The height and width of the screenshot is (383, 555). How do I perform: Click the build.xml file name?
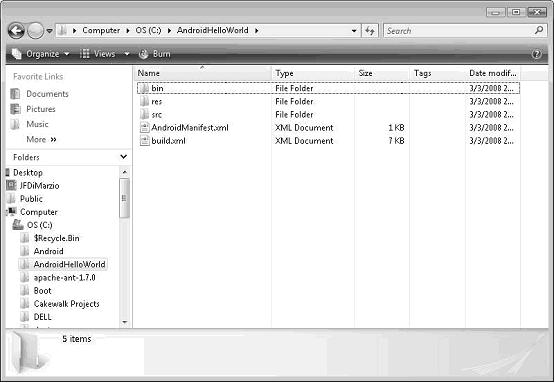pyautogui.click(x=168, y=141)
